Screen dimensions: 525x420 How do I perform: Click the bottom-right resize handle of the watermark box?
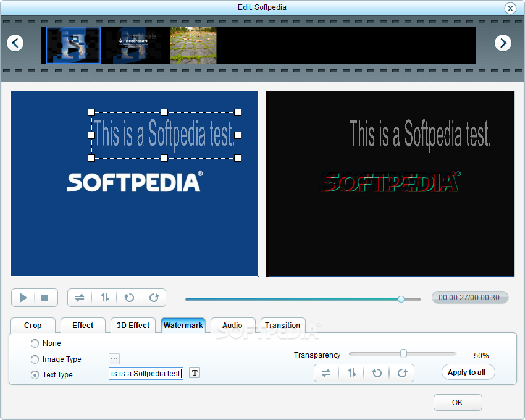tap(238, 157)
